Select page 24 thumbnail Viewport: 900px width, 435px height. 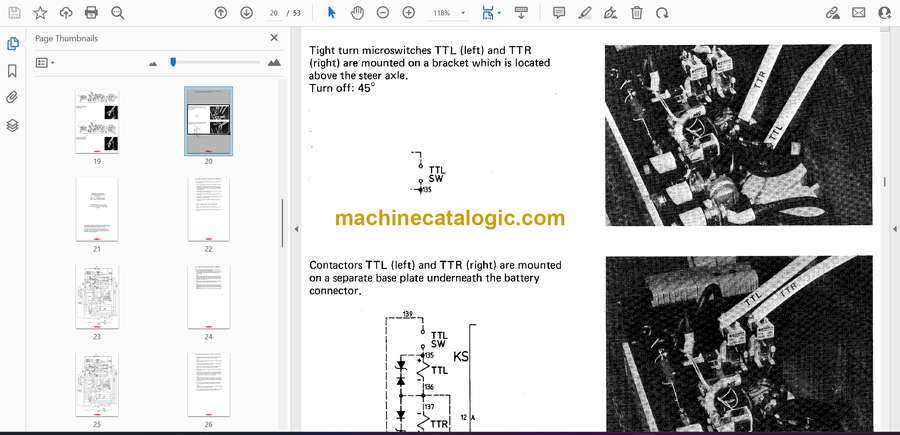(x=208, y=297)
